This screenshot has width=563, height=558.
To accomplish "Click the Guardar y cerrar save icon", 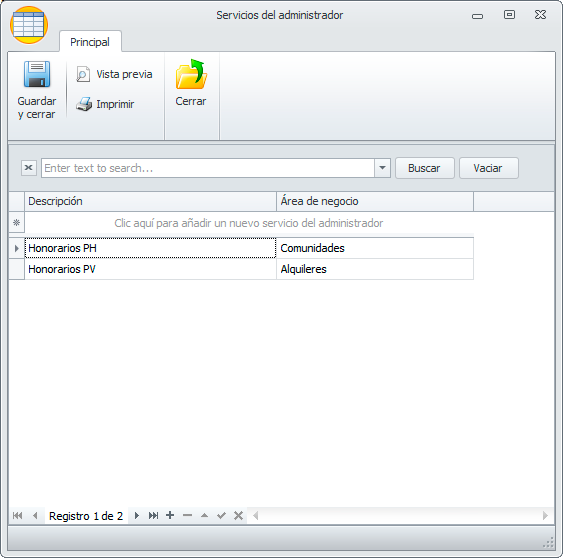I will 37,74.
